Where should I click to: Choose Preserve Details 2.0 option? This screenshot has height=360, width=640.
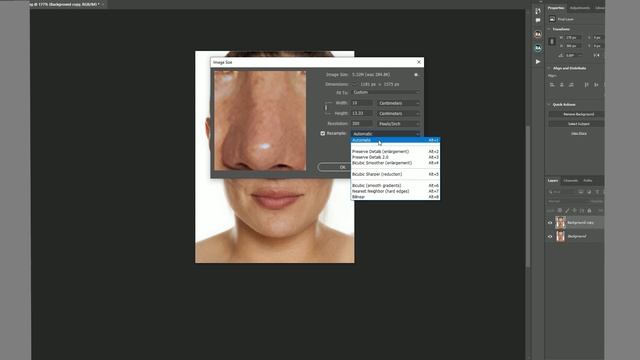395,157
